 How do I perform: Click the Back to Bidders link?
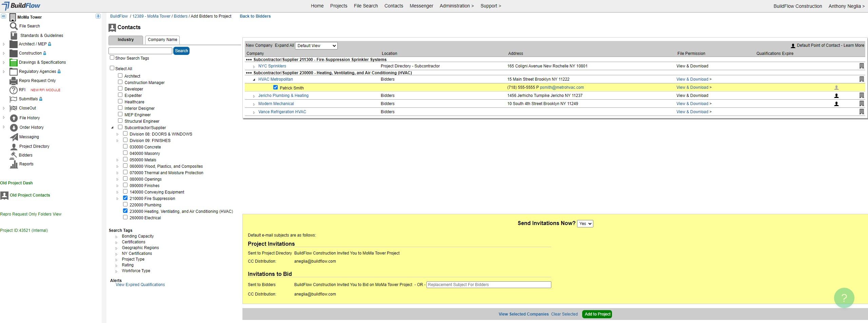[255, 16]
